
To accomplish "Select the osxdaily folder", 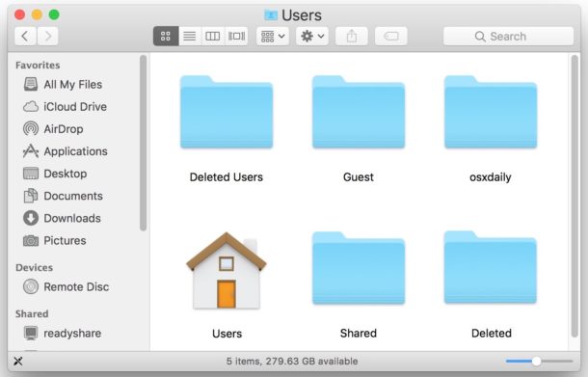I will pyautogui.click(x=491, y=112).
